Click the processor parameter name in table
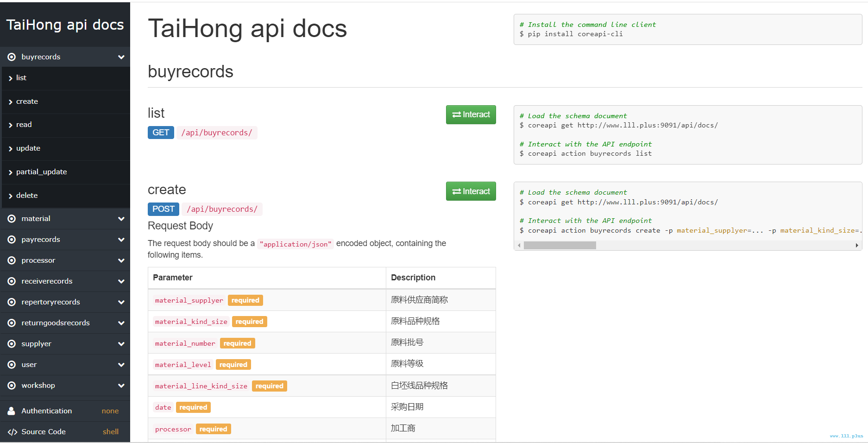 [173, 429]
